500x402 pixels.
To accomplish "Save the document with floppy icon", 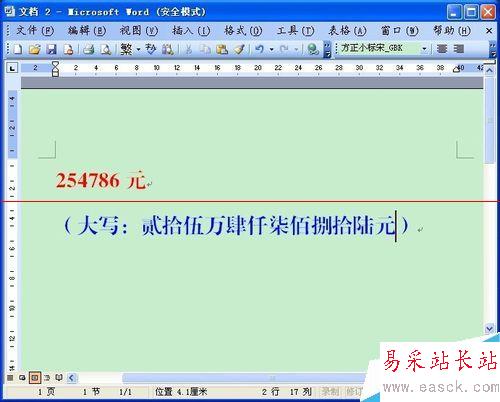I will (x=51, y=49).
